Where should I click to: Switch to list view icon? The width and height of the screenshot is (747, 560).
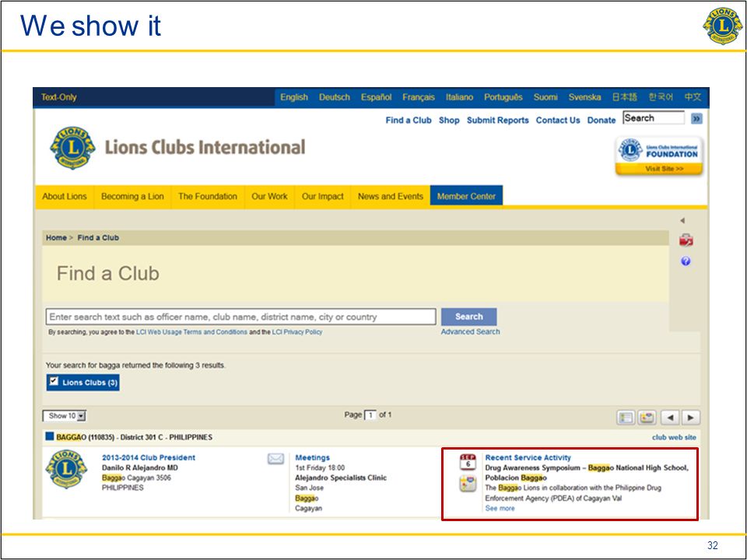point(626,418)
